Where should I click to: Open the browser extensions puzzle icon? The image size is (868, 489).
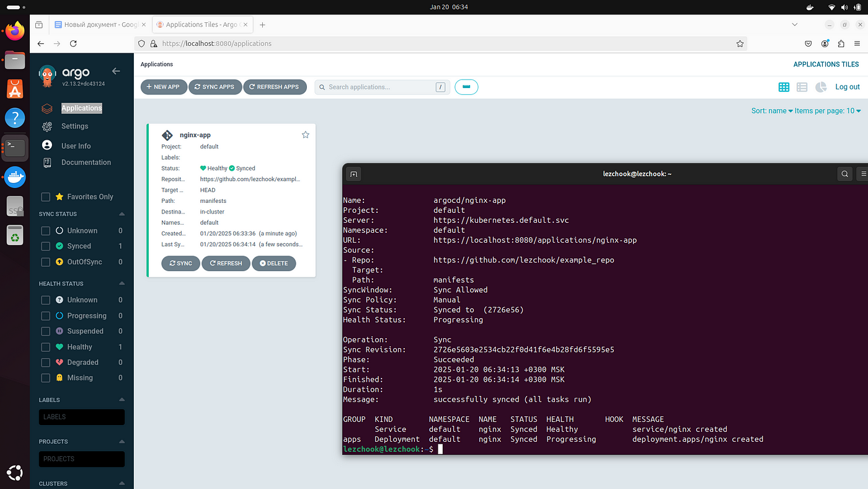click(841, 43)
